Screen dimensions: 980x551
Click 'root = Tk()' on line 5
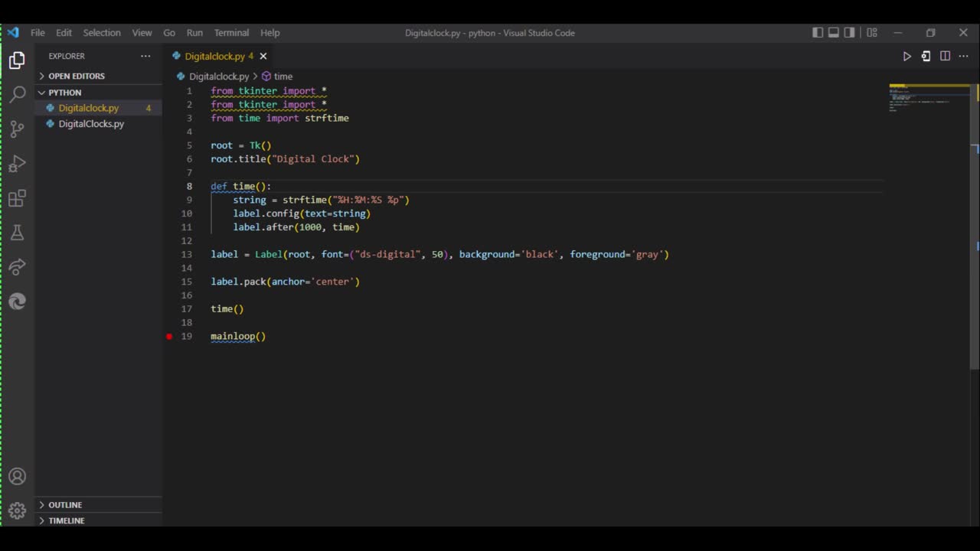[241, 145]
